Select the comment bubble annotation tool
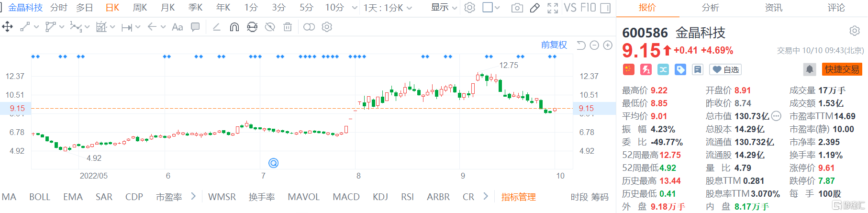Image resolution: width=868 pixels, height=213 pixels. click(195, 27)
